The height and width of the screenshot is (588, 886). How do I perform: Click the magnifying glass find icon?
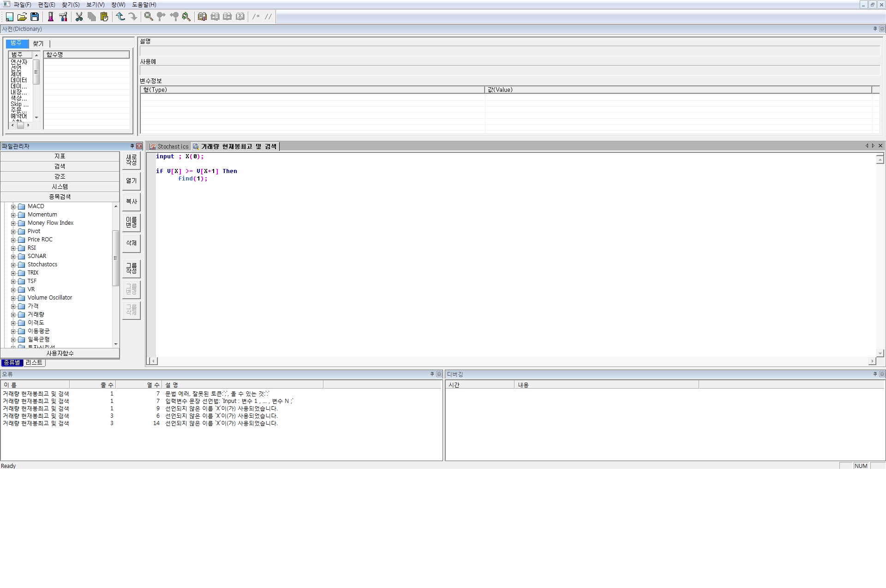[149, 17]
